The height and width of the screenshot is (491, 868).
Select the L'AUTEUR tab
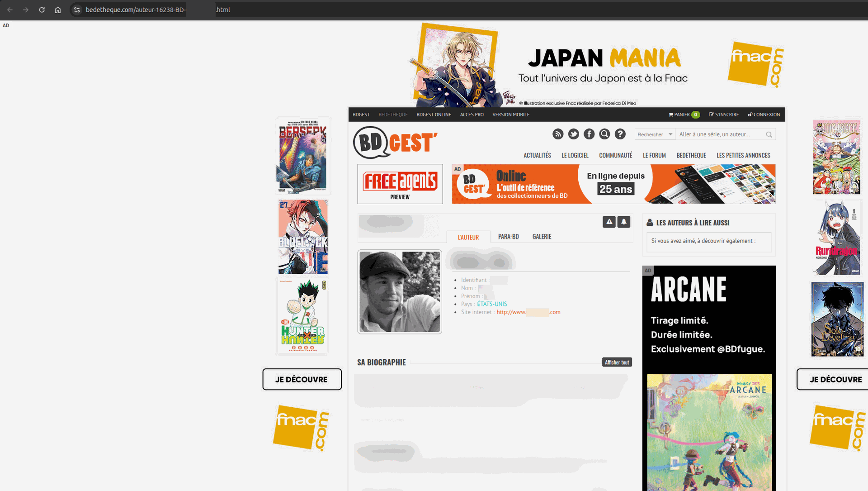tap(468, 237)
